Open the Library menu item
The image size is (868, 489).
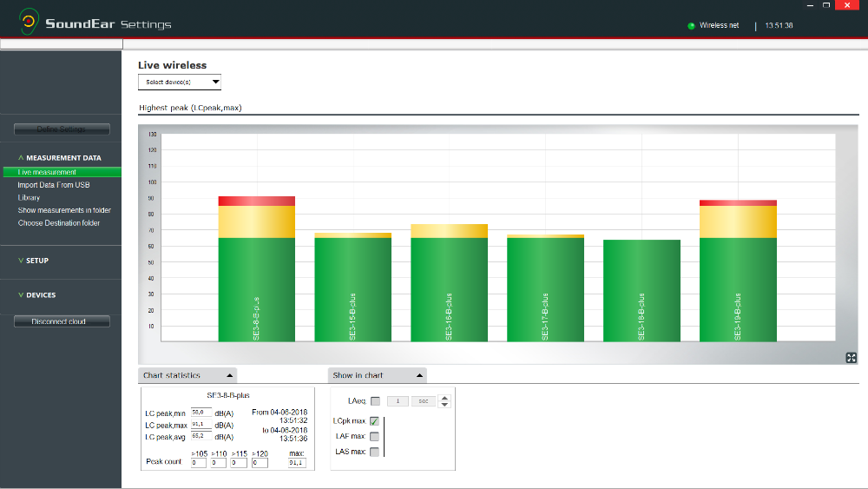(x=29, y=198)
